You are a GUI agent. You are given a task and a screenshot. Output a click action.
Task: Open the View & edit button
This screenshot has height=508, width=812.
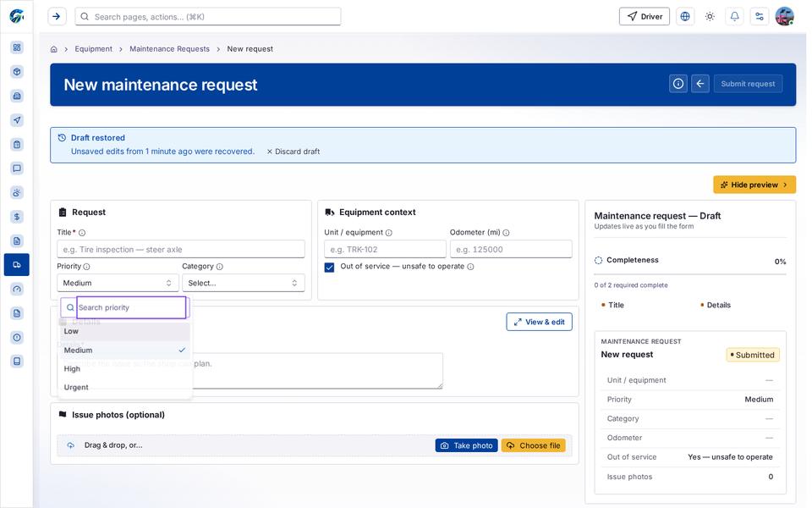click(x=539, y=322)
